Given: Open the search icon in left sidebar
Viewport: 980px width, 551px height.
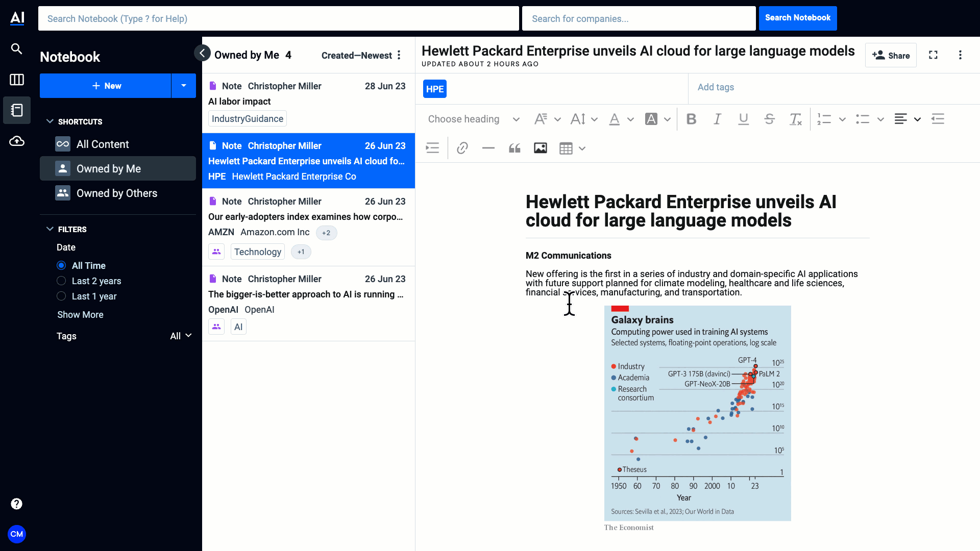Looking at the screenshot, I should (16, 49).
